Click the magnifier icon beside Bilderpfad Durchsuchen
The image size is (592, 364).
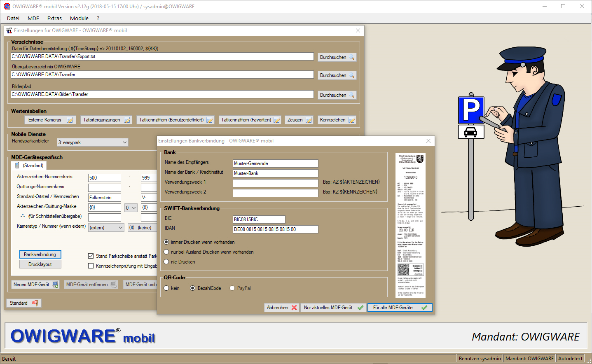(351, 95)
